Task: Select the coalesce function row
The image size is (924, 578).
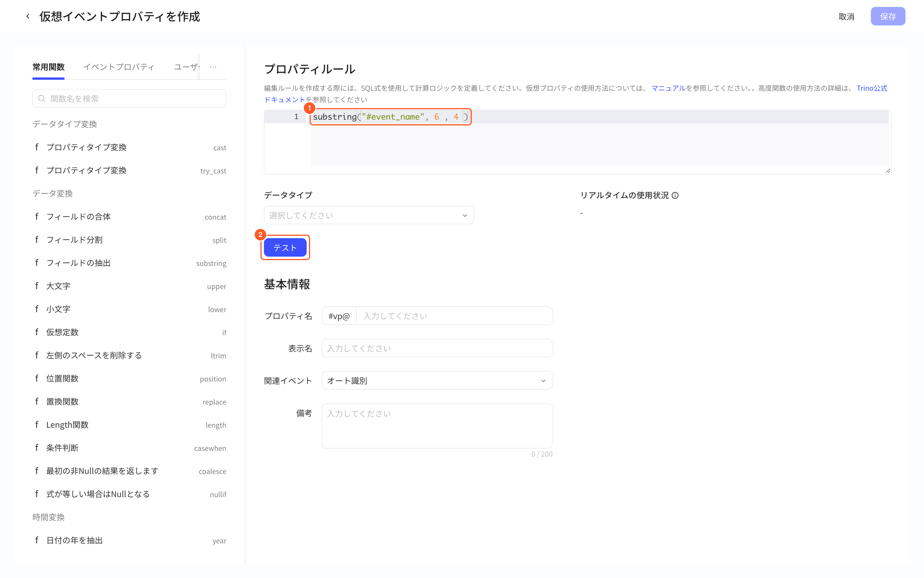Action: tap(129, 471)
